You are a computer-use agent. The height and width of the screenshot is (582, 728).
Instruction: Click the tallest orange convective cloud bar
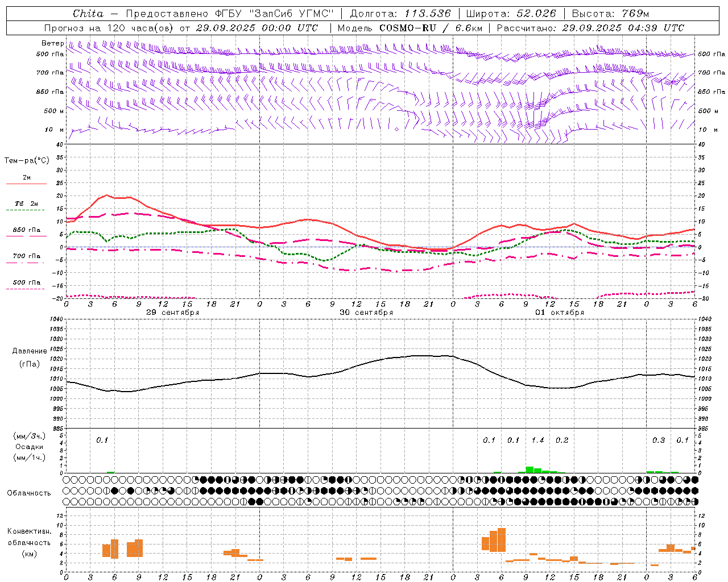tap(502, 540)
